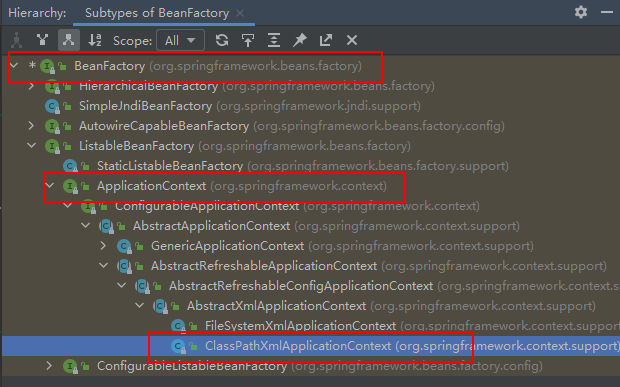Collapse AbstractApplicationContext node
The width and height of the screenshot is (620, 387).
pyautogui.click(x=85, y=226)
